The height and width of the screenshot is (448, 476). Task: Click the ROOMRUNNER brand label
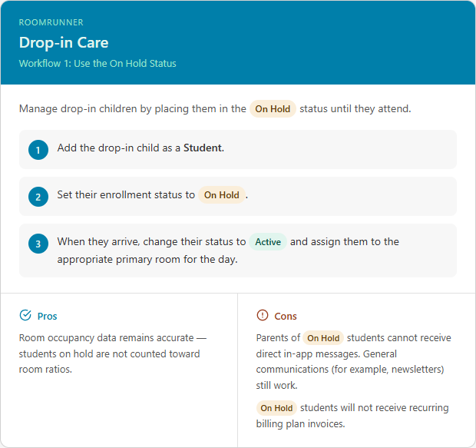51,22
